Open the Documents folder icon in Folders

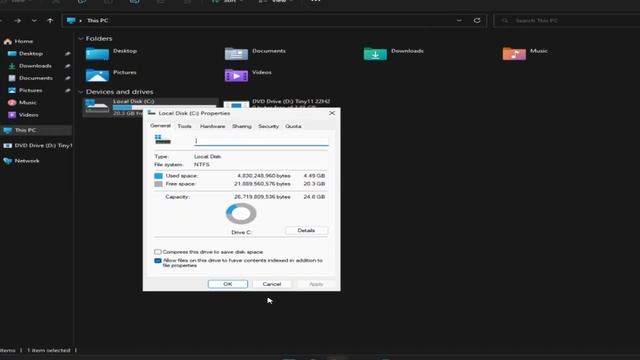coord(236,54)
